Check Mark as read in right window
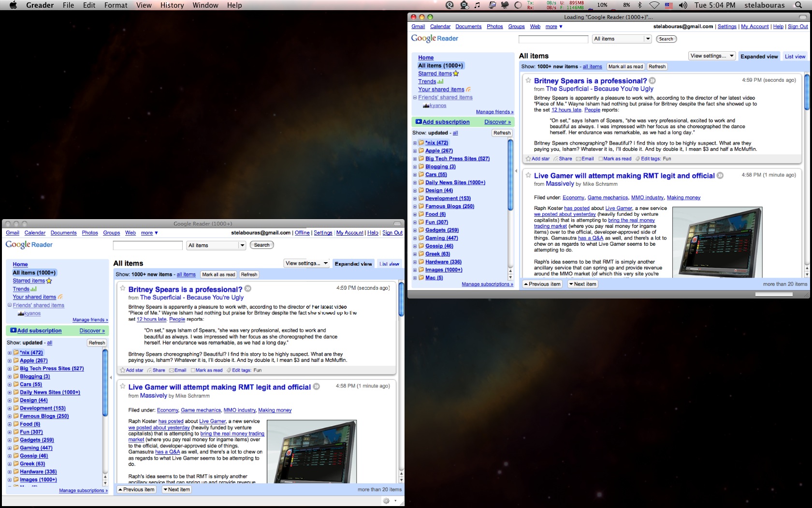This screenshot has width=812, height=508. coord(601,159)
